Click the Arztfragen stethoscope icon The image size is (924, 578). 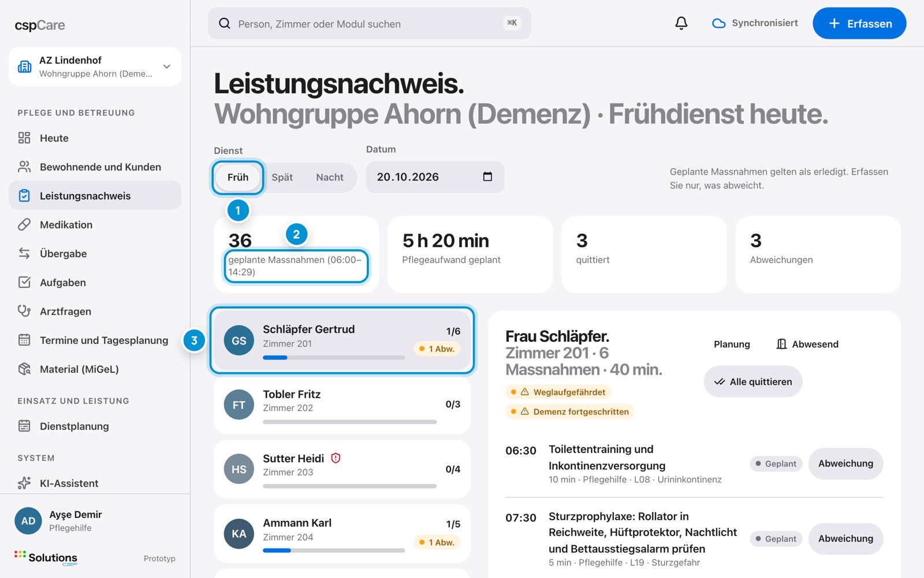(24, 311)
